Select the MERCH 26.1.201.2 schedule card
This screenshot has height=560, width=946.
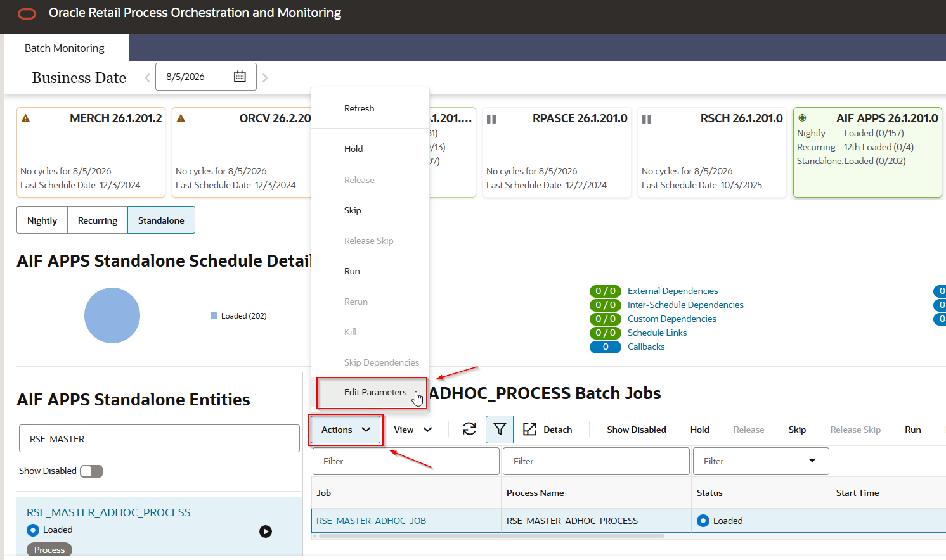click(91, 152)
